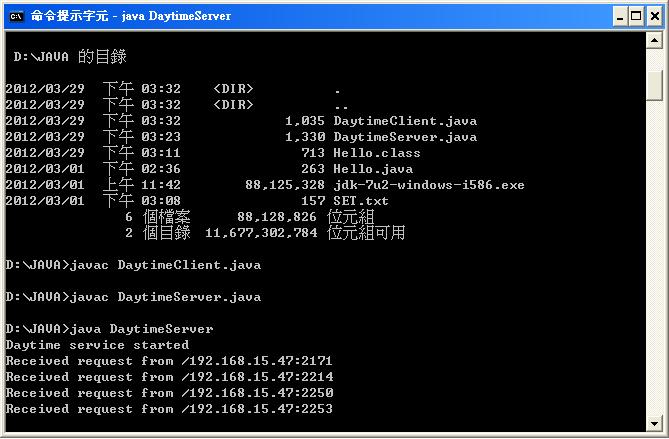Select the DaytimeServer.java file name in listing
669x439 pixels.
pyautogui.click(x=405, y=137)
